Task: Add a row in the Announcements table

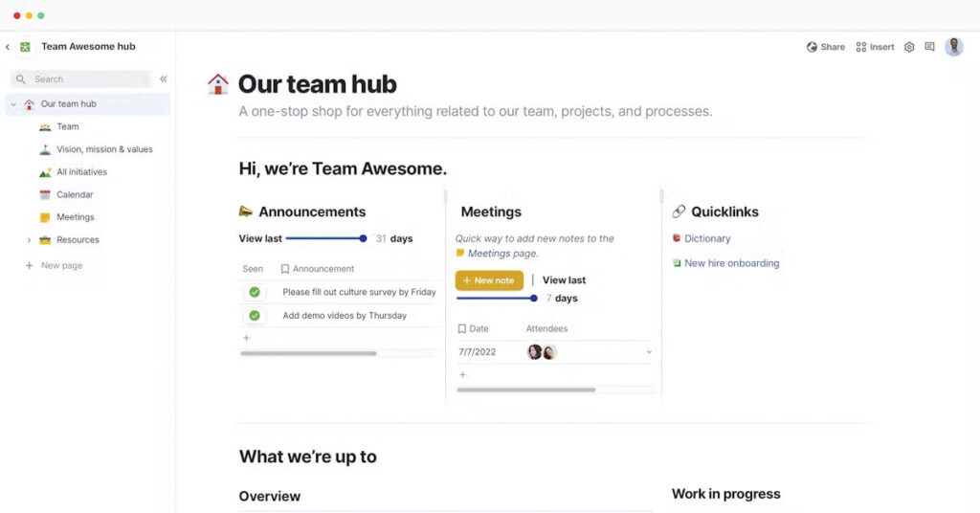Action: point(246,338)
